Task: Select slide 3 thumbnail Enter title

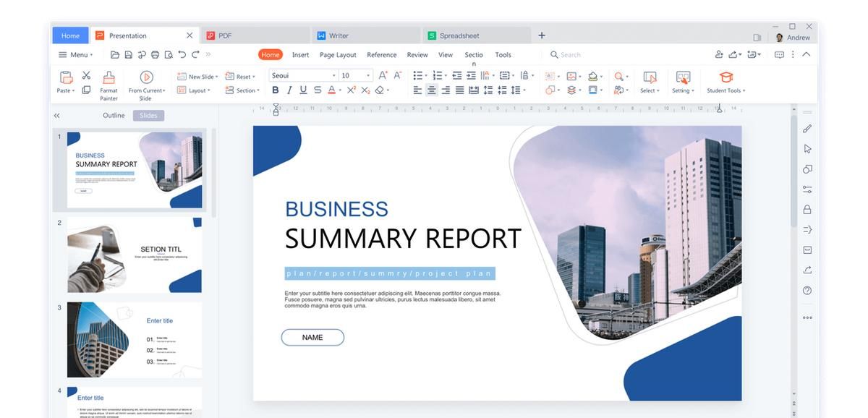Action: coord(135,340)
